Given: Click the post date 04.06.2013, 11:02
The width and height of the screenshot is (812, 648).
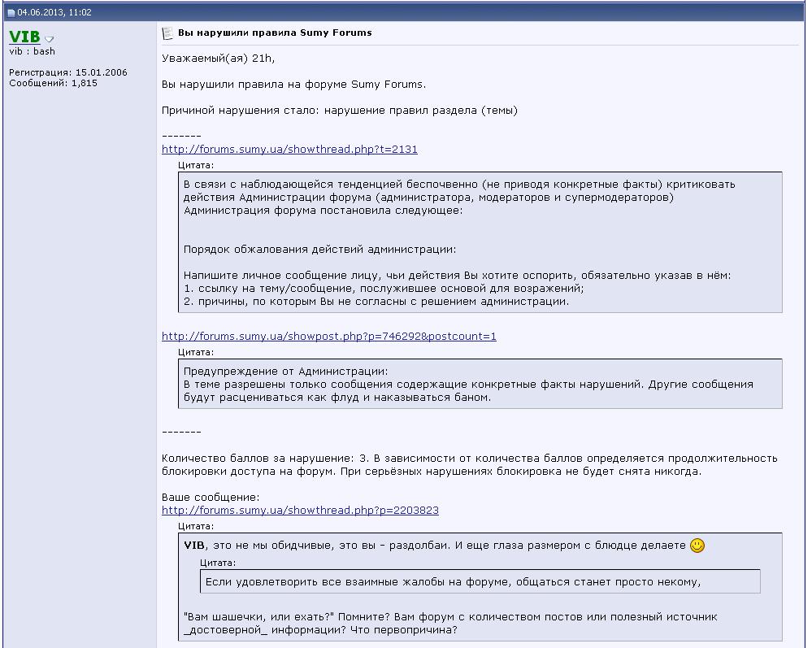Looking at the screenshot, I should [x=54, y=13].
